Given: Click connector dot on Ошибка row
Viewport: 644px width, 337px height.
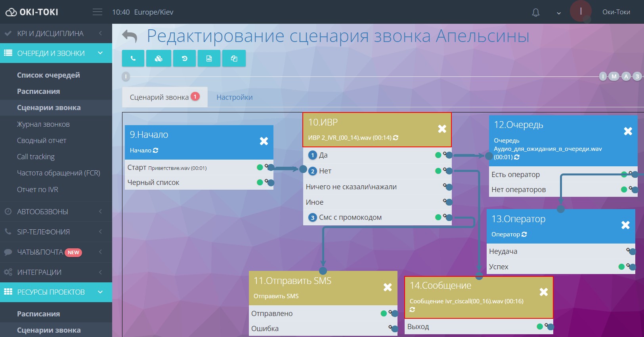Looking at the screenshot, I should point(394,329).
